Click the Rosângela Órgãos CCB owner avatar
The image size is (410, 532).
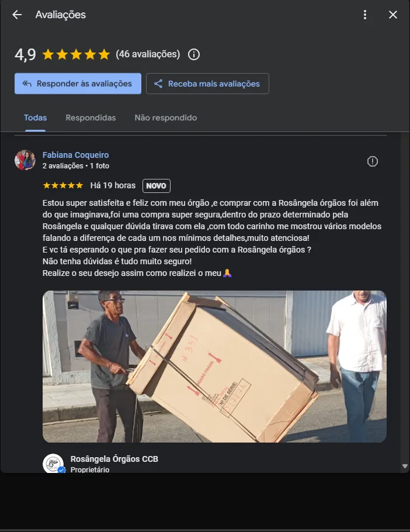53,464
